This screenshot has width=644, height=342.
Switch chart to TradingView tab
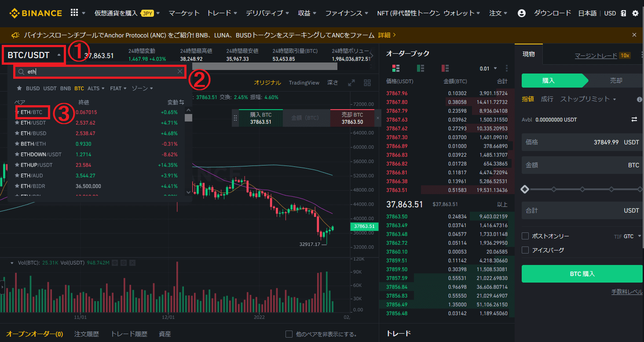pyautogui.click(x=304, y=83)
